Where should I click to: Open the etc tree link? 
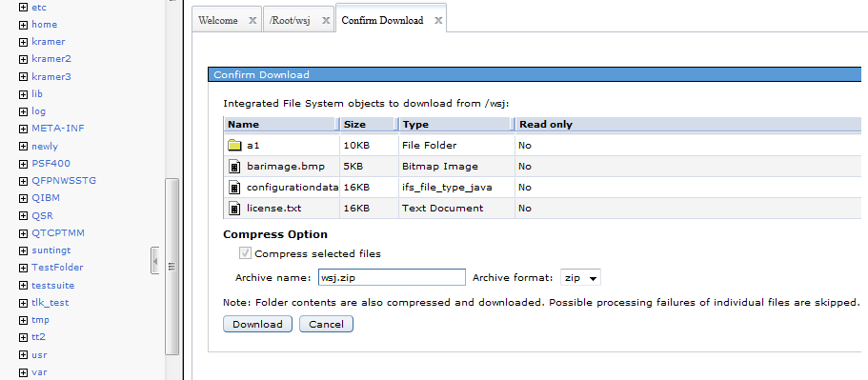[x=39, y=8]
